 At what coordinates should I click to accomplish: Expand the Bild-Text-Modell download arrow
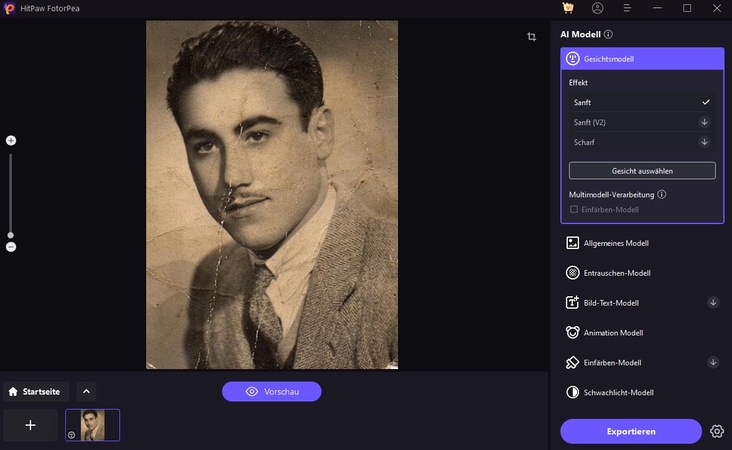tap(713, 302)
